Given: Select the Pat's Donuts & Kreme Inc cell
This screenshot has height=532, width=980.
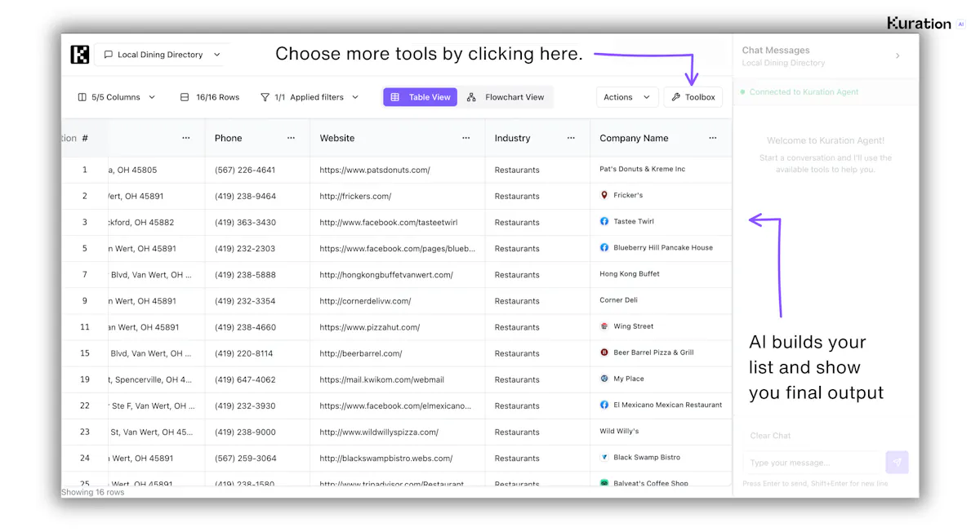Looking at the screenshot, I should click(x=643, y=169).
